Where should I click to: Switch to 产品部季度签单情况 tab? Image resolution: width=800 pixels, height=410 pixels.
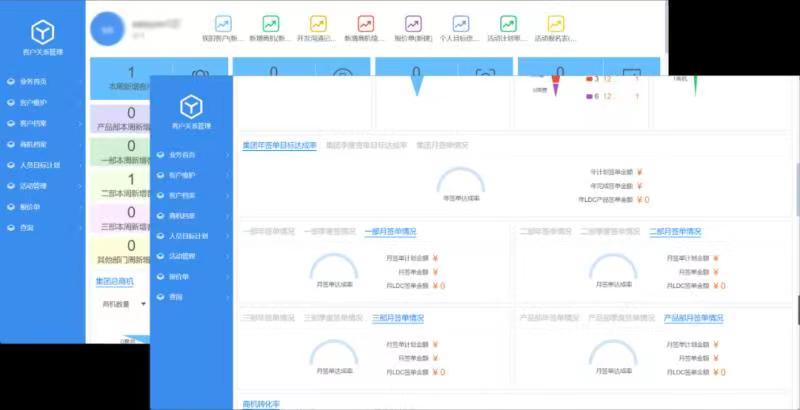click(621, 318)
